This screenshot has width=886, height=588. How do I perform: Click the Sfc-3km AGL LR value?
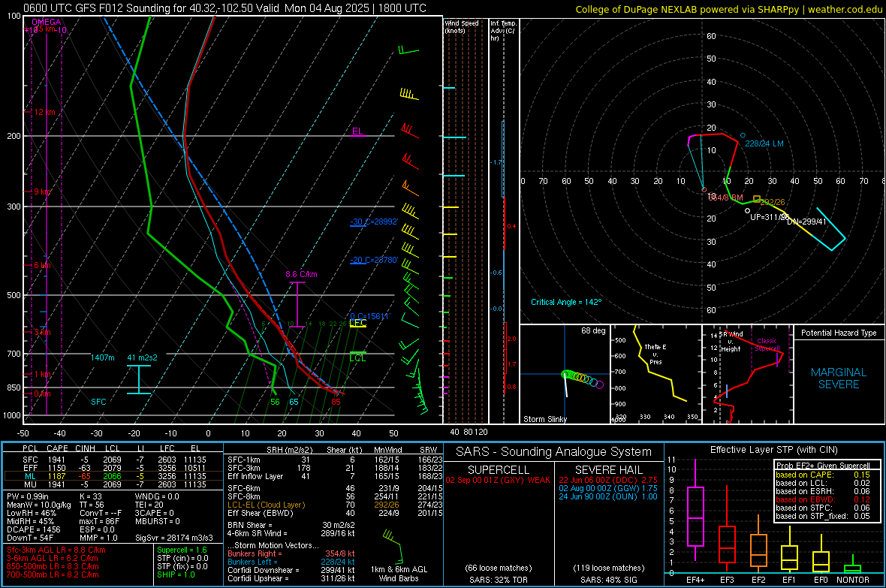[x=56, y=550]
